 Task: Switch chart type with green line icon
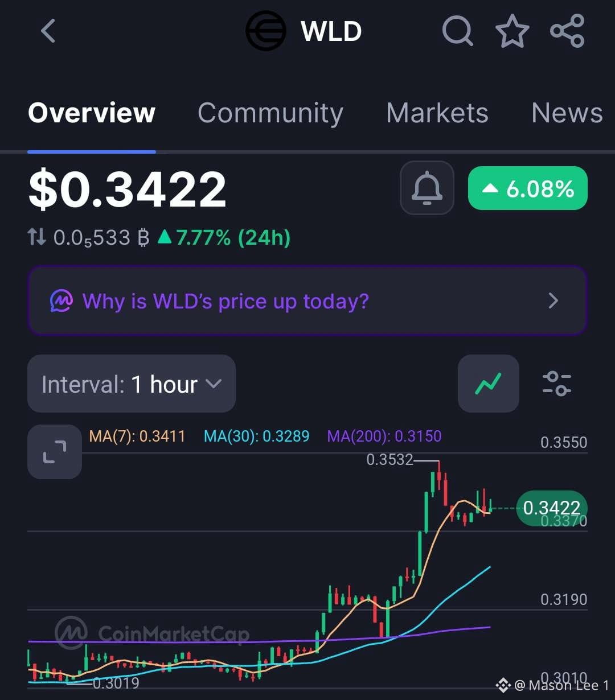pos(489,384)
